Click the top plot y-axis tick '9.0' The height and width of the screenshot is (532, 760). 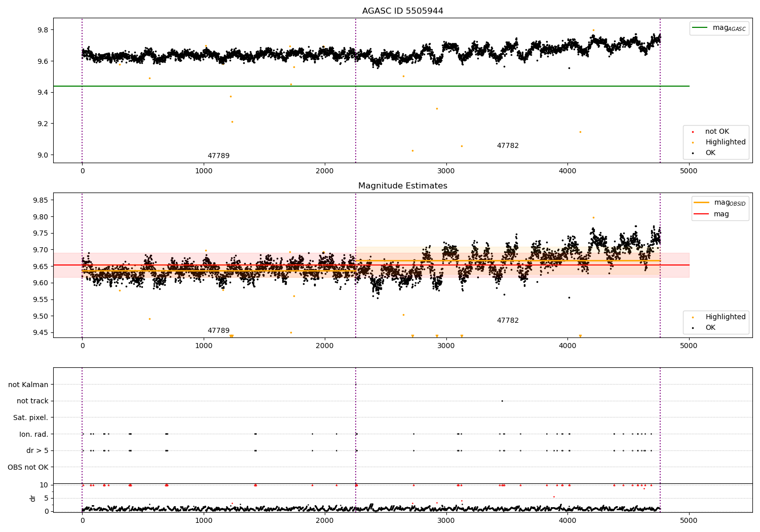[x=43, y=155]
